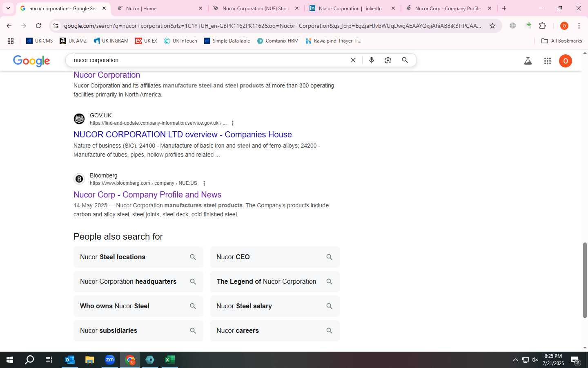
Task: Open the tab search dropdown arrow
Action: tap(8, 8)
